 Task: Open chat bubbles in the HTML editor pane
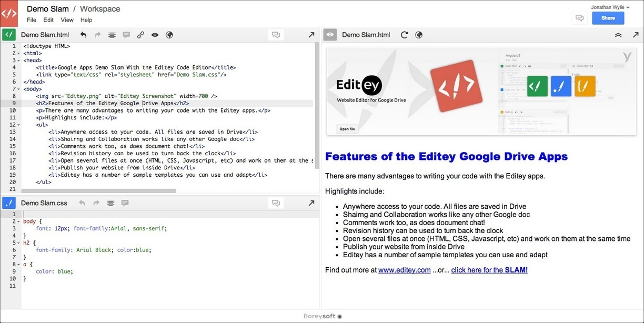(275, 35)
